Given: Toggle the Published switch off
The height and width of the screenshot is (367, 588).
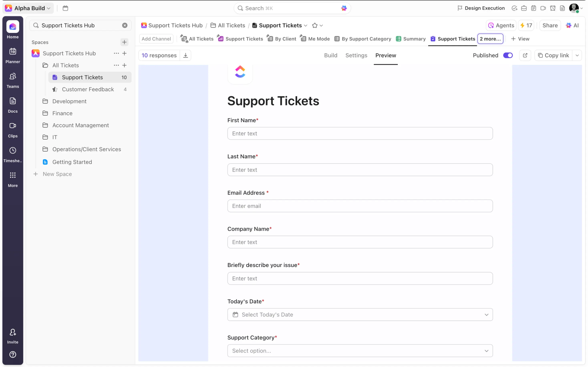Looking at the screenshot, I should click(508, 55).
